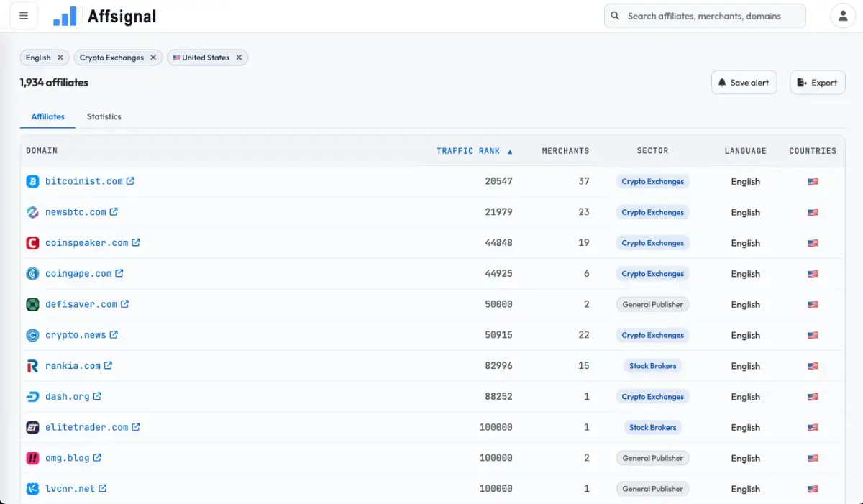The height and width of the screenshot is (504, 863).
Task: Open bitcoinist.com external link icon
Action: (130, 181)
